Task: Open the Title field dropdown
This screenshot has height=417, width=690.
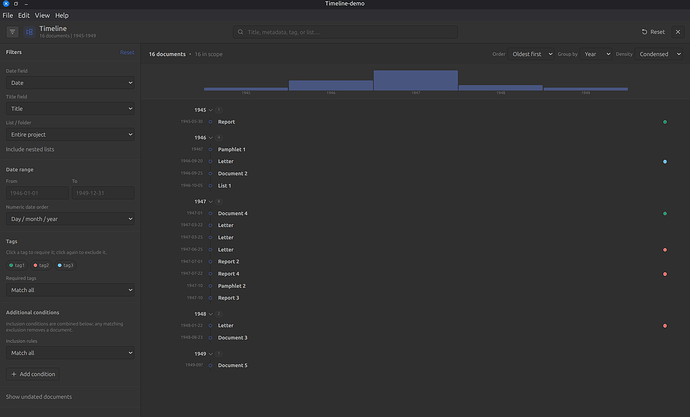Action: point(70,109)
